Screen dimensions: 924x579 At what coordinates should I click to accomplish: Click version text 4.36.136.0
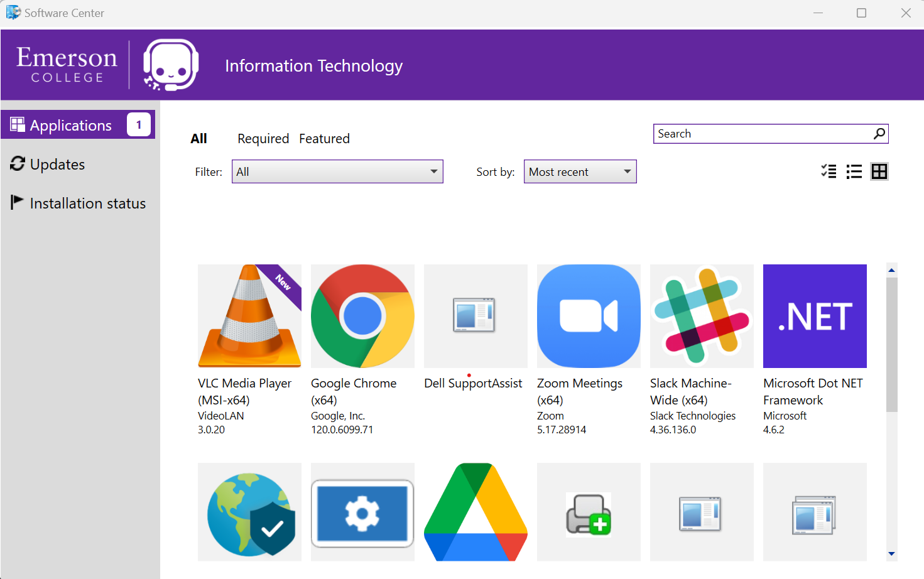click(673, 430)
